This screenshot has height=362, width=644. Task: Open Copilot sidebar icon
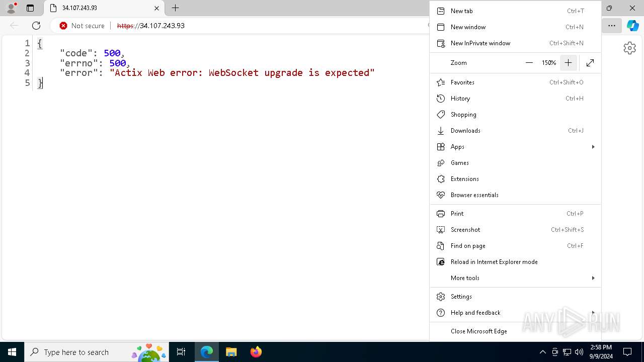(x=633, y=26)
